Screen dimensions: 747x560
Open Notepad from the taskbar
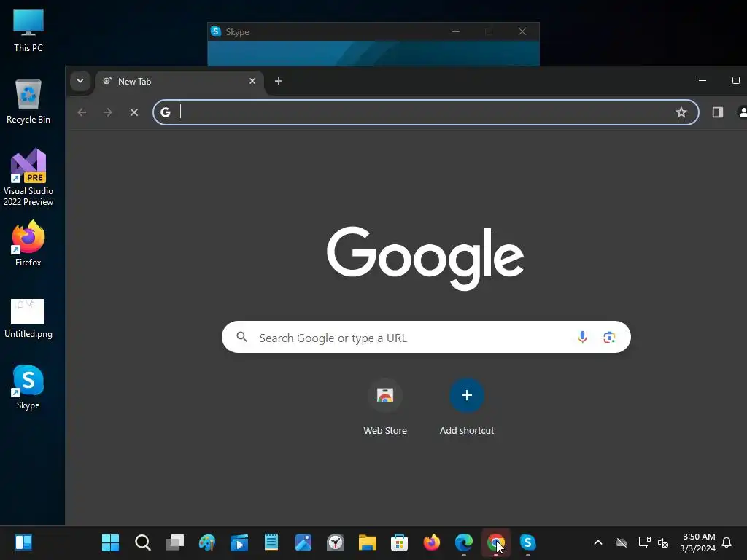(x=271, y=542)
